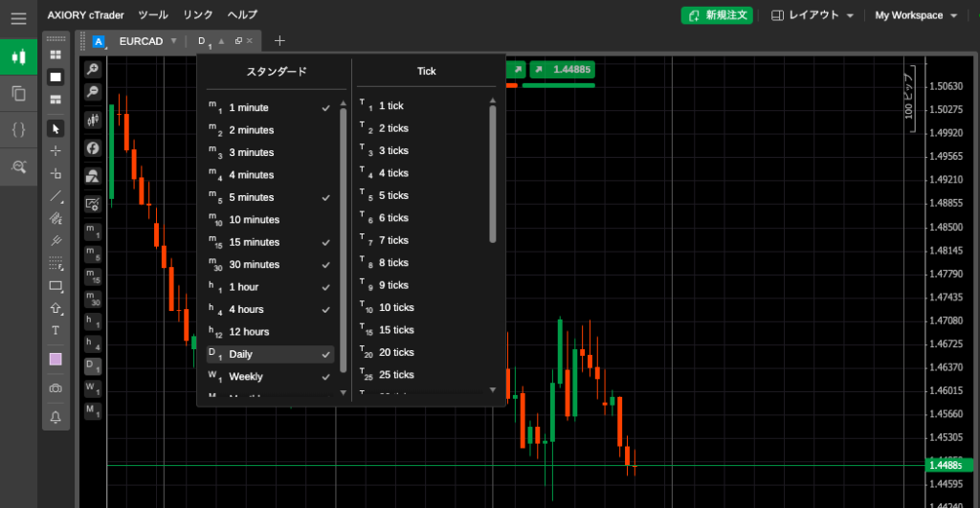Open the hamburger main menu
Image resolution: width=980 pixels, height=508 pixels.
pyautogui.click(x=18, y=18)
